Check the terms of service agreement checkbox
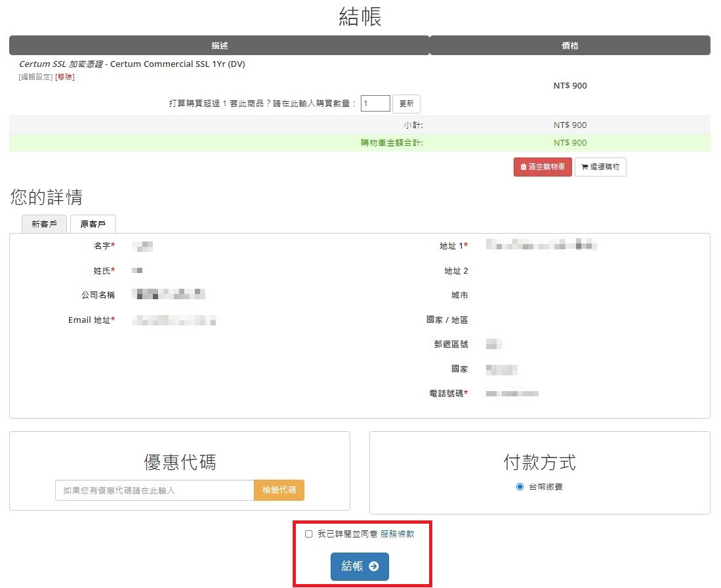This screenshot has height=588, width=721. pos(308,534)
